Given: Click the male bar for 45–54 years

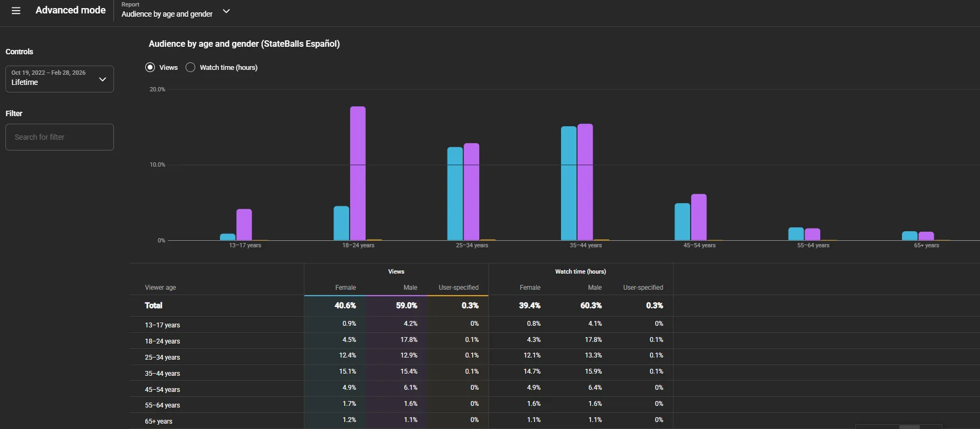Looking at the screenshot, I should tap(699, 217).
